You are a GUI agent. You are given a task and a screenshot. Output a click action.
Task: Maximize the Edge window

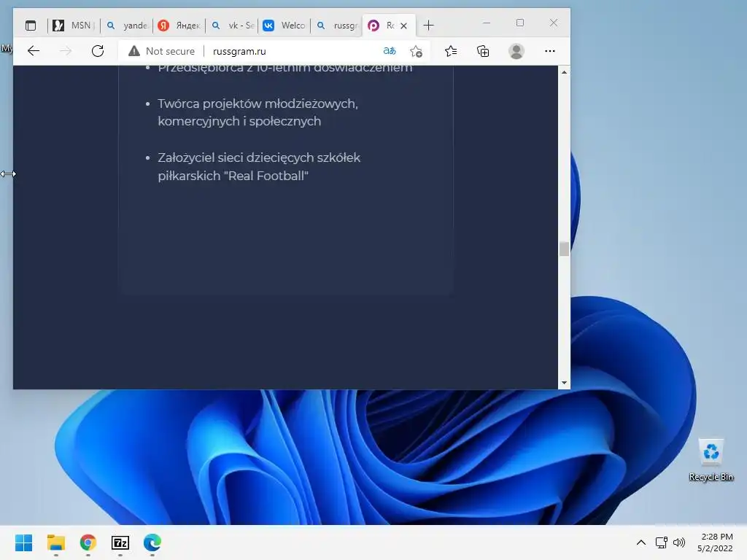(519, 23)
